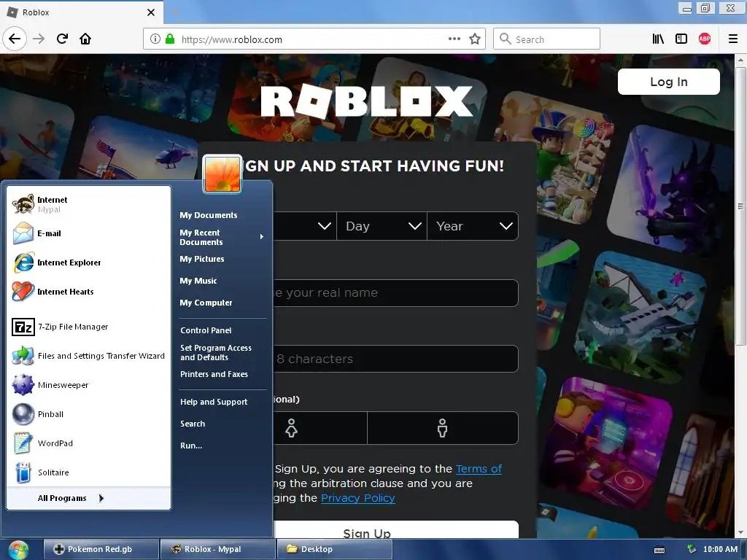Switch to Pokemon Red.gb taskbar button
The width and height of the screenshot is (747, 560).
[101, 550]
